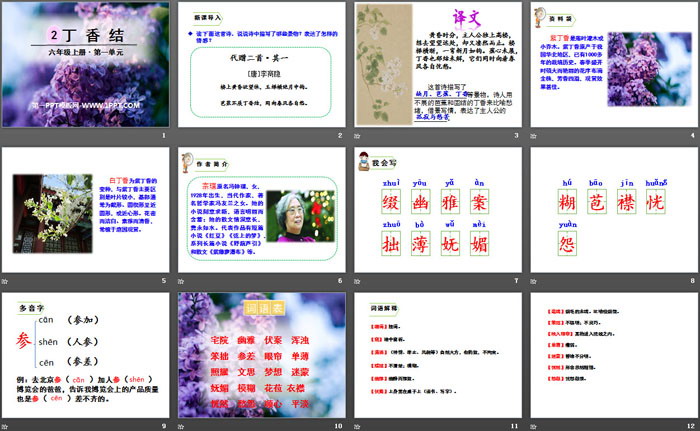Select slide 10 词语表 vocabulary list
The image size is (700, 431).
pyautogui.click(x=262, y=355)
